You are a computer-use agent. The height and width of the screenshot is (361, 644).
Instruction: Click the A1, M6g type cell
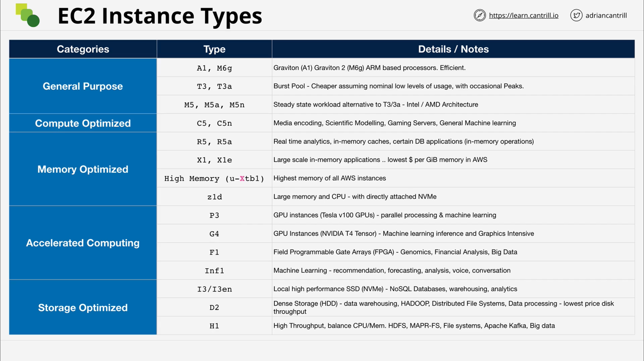tap(214, 67)
